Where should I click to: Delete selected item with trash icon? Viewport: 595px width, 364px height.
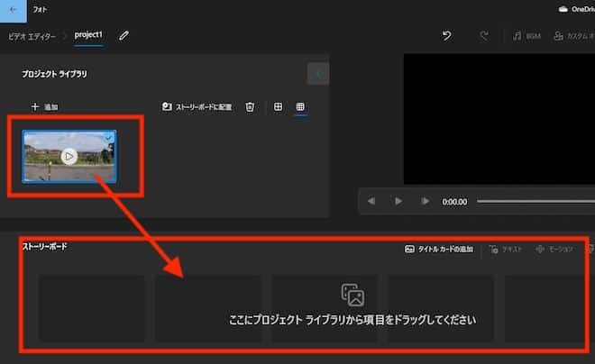[250, 107]
